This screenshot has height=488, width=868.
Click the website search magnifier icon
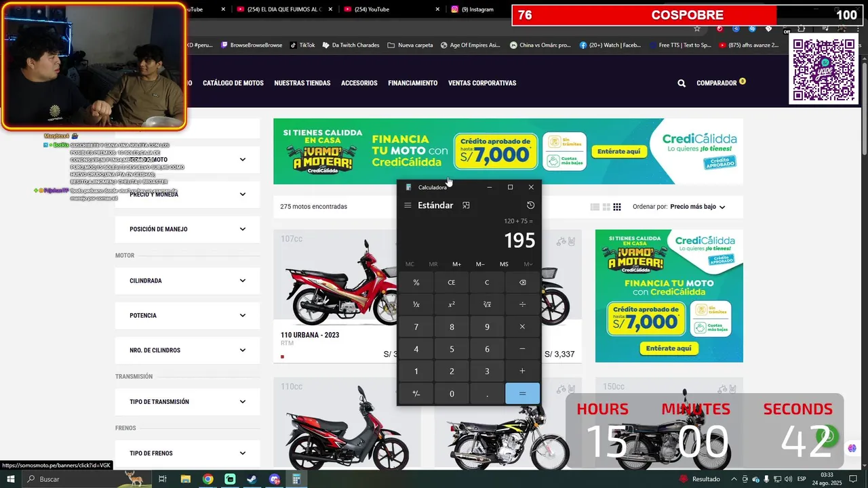682,83
